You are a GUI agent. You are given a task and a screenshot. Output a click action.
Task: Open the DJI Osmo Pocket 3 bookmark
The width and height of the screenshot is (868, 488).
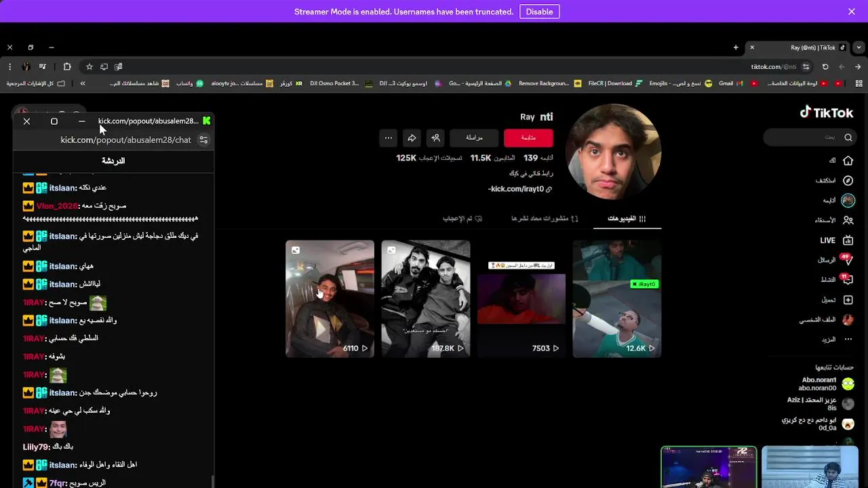tap(341, 83)
